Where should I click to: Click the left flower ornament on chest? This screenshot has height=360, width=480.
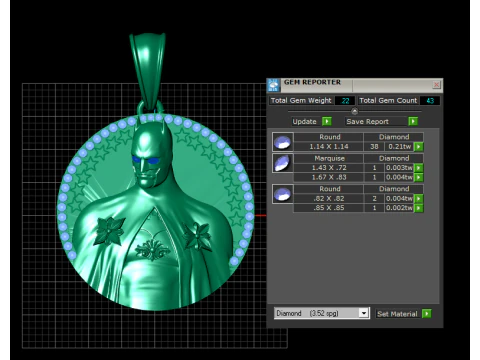point(109,230)
